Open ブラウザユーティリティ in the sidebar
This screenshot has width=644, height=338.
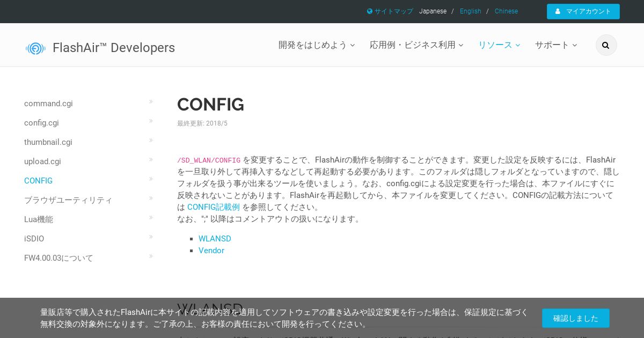tap(68, 200)
